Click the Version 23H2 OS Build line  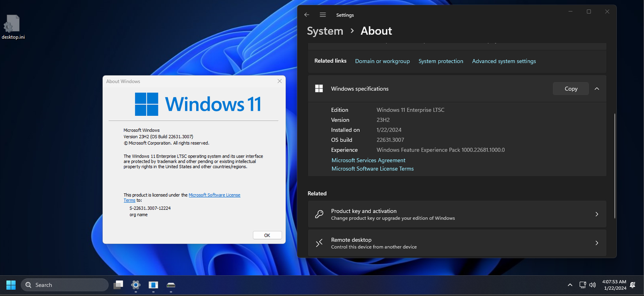tap(158, 137)
